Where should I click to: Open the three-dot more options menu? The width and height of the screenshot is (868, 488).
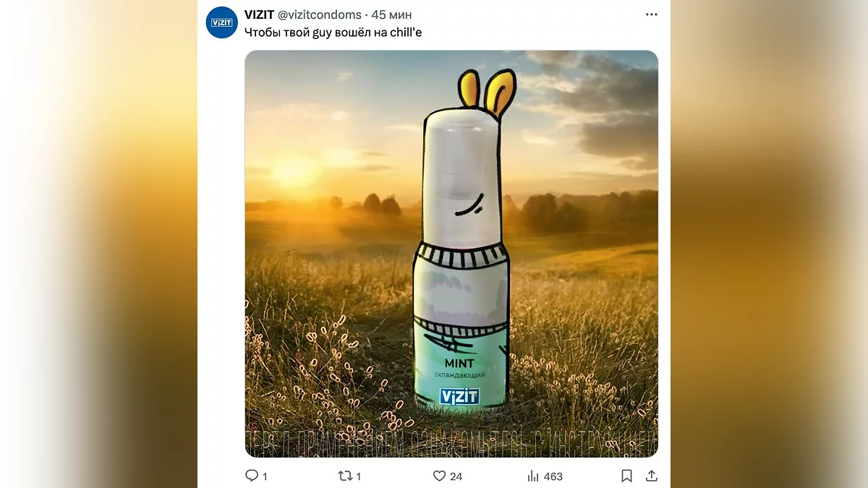click(x=651, y=14)
